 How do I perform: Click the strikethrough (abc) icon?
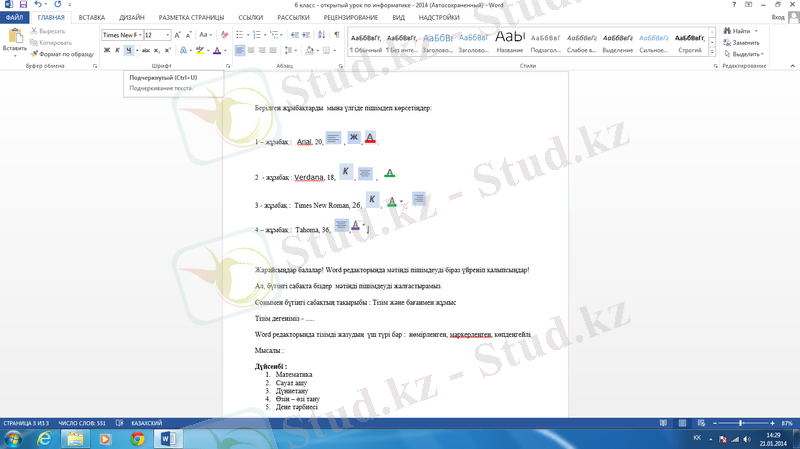pyautogui.click(x=146, y=50)
